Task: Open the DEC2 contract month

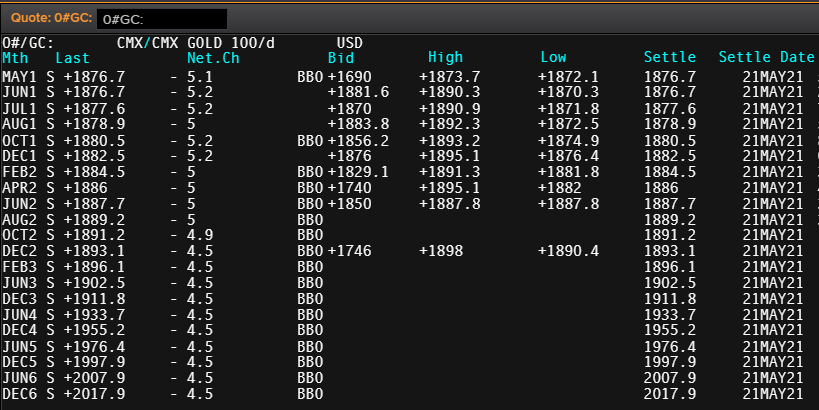Action: [x=18, y=250]
